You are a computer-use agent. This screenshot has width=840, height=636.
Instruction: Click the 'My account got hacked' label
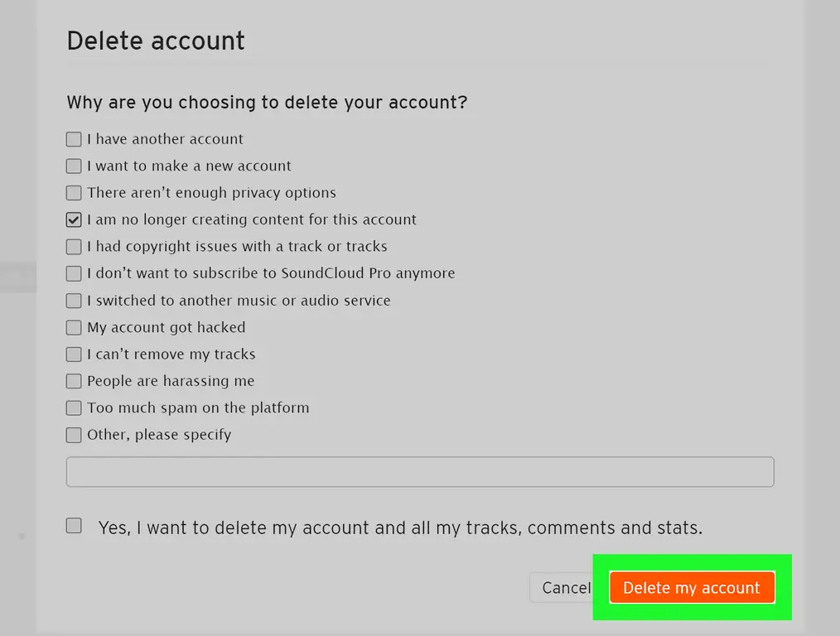click(x=166, y=327)
